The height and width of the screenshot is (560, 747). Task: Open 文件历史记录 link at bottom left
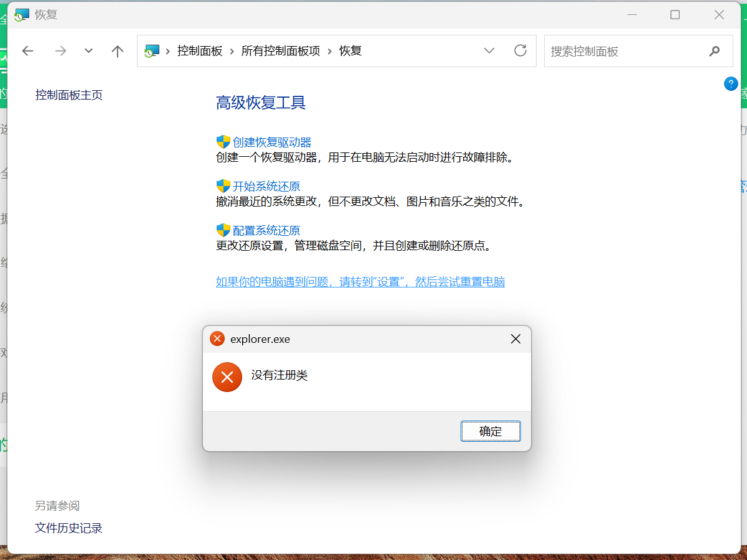(x=68, y=528)
